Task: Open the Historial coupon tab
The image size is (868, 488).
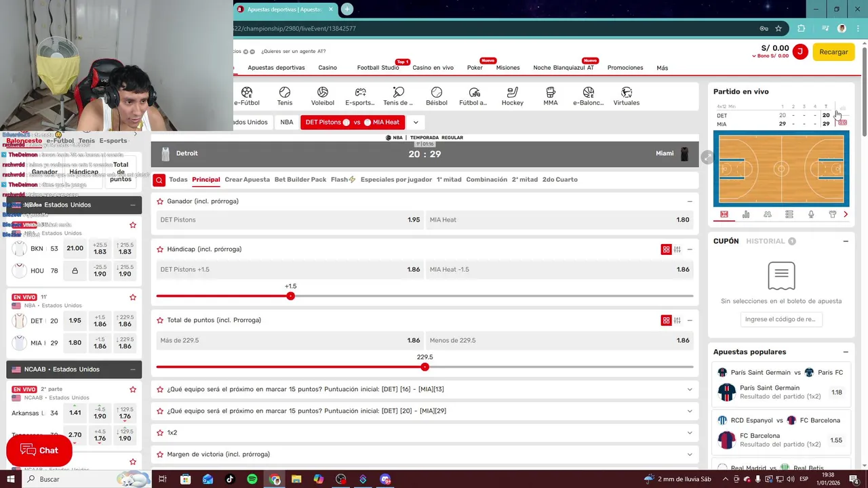Action: click(771, 241)
